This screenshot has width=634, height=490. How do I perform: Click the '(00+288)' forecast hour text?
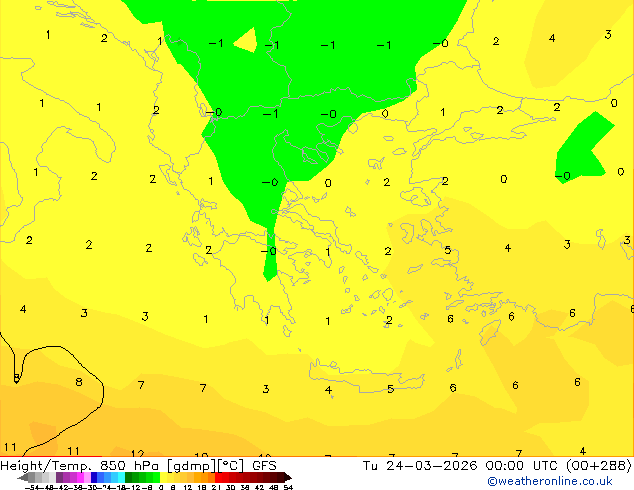[x=598, y=466]
